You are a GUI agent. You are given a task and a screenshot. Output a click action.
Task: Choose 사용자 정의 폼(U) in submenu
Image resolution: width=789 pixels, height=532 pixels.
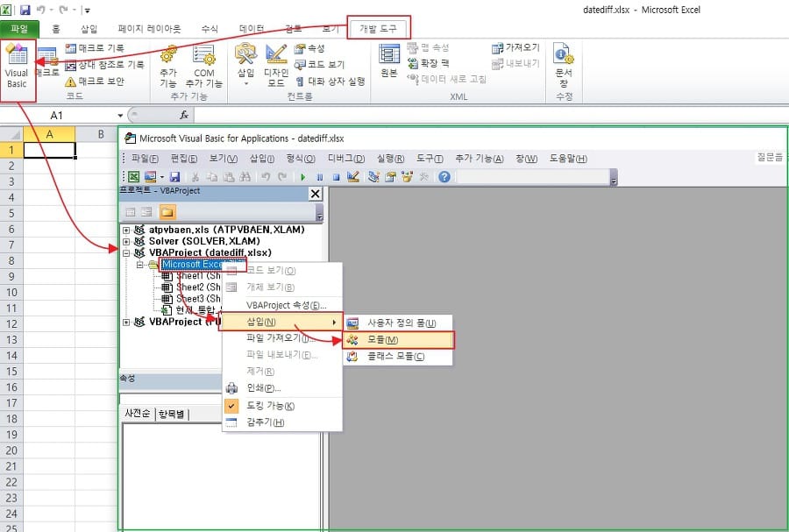(x=398, y=323)
